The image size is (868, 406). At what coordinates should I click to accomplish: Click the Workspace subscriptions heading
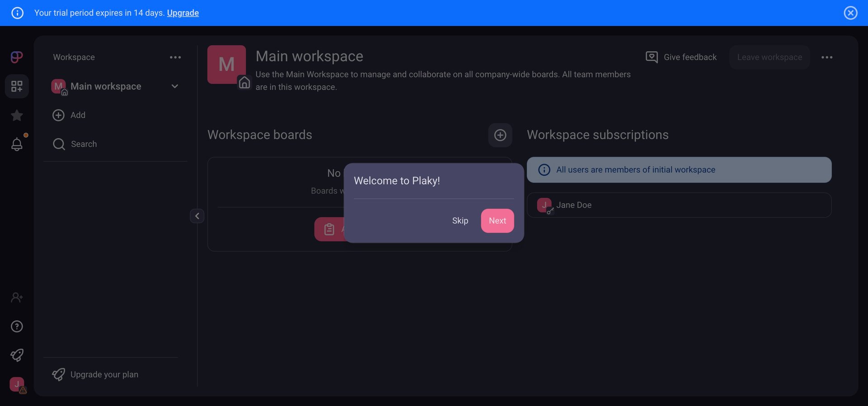pos(598,135)
